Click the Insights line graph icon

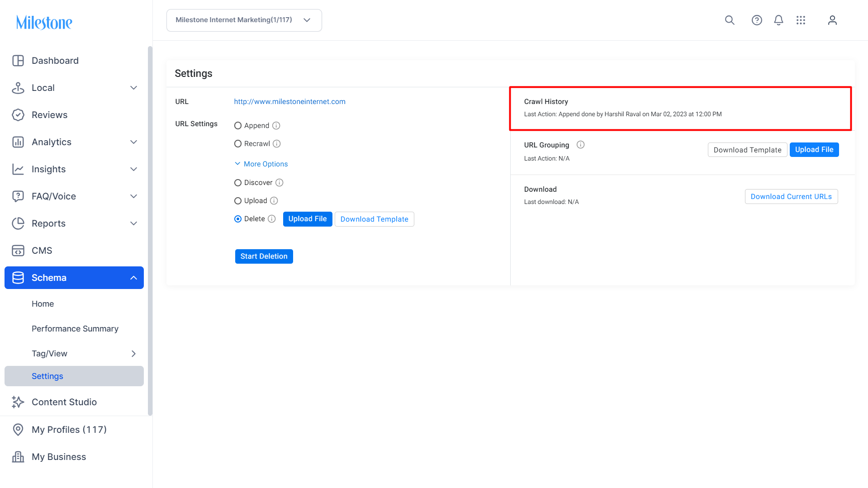[18, 169]
